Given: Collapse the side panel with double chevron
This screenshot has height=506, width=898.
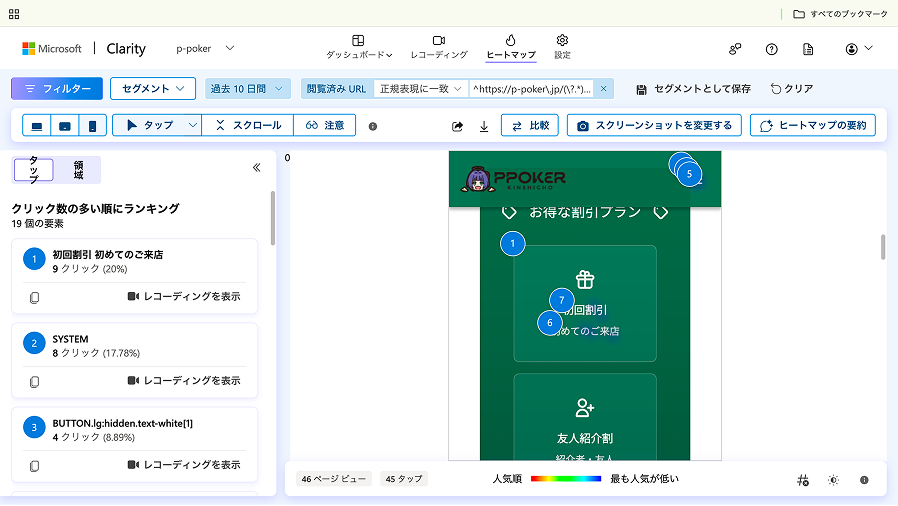Looking at the screenshot, I should pos(257,168).
